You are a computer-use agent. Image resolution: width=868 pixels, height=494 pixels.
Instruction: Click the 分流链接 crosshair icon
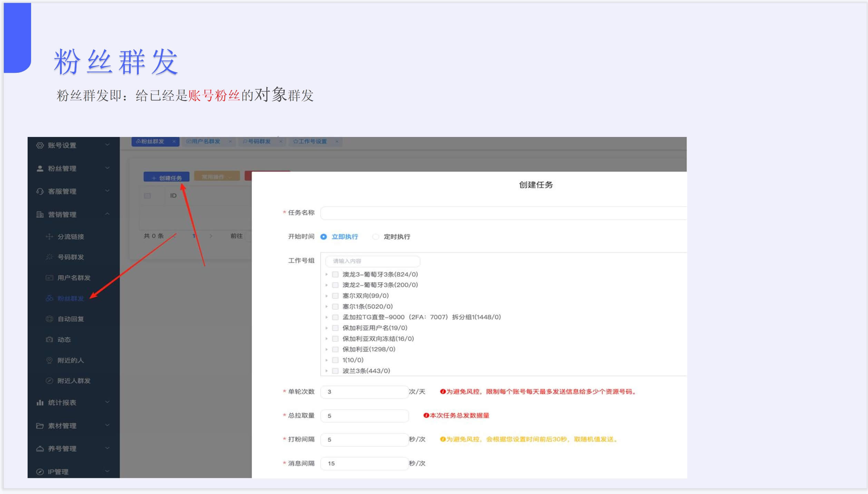[49, 237]
